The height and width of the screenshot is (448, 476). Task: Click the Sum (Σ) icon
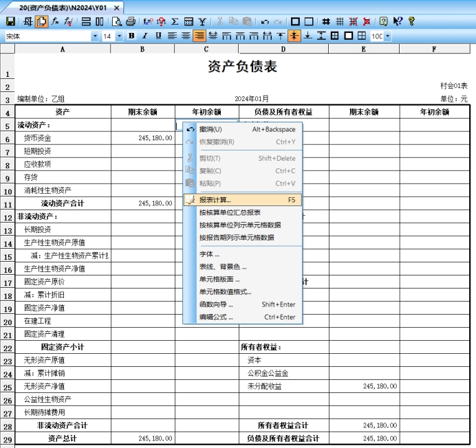click(x=175, y=22)
